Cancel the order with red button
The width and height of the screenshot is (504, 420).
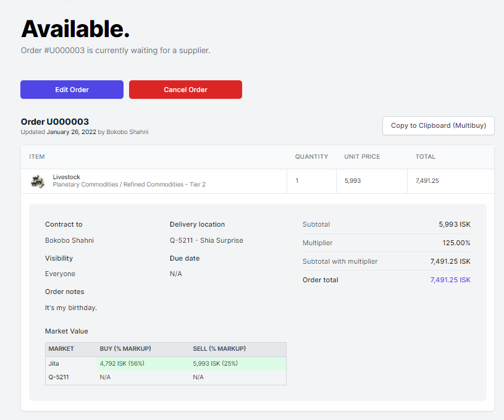click(x=185, y=90)
